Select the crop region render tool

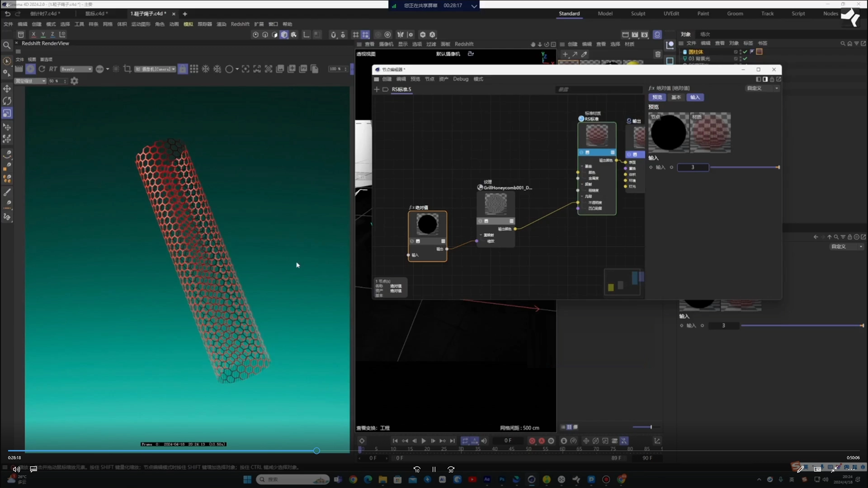(127, 69)
